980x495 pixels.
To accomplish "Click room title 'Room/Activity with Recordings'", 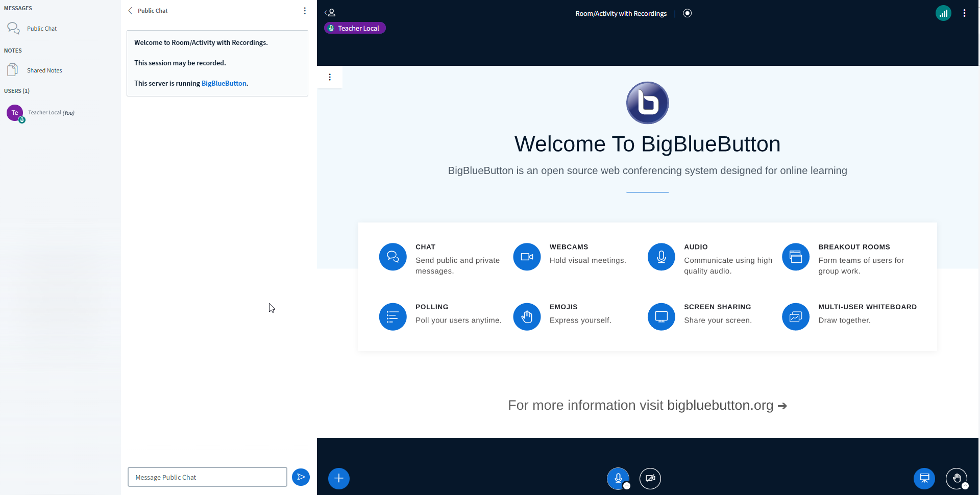I will tap(621, 13).
